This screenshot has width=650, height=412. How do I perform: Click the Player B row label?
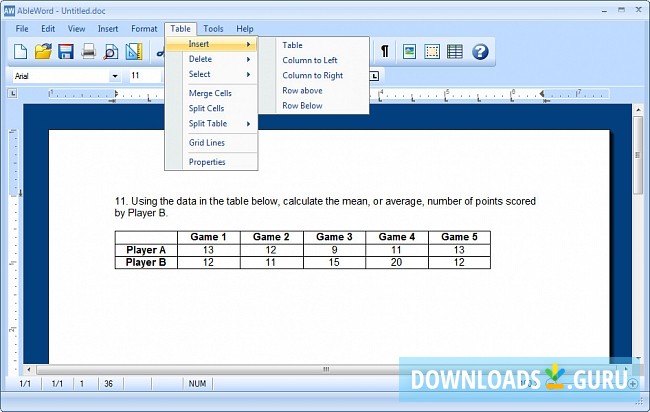pyautogui.click(x=146, y=262)
